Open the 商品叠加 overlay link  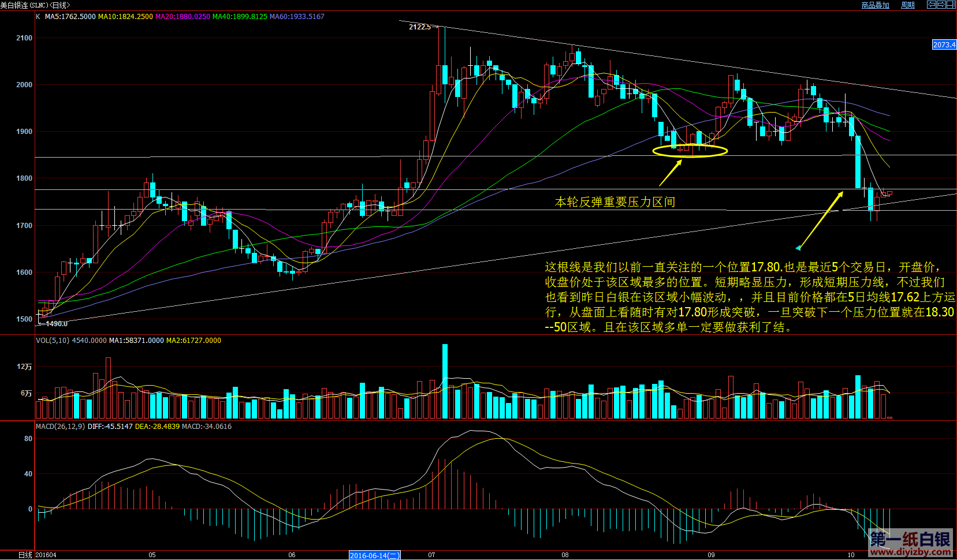pyautogui.click(x=875, y=5)
